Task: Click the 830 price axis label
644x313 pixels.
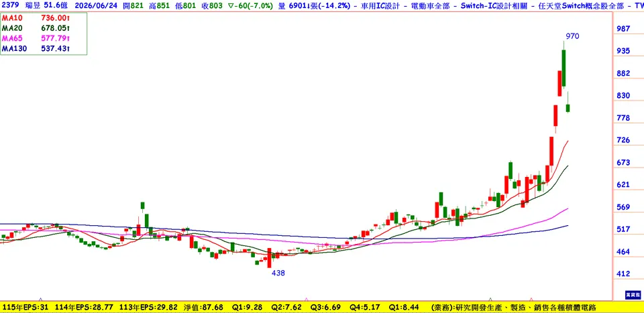Action: [x=623, y=96]
